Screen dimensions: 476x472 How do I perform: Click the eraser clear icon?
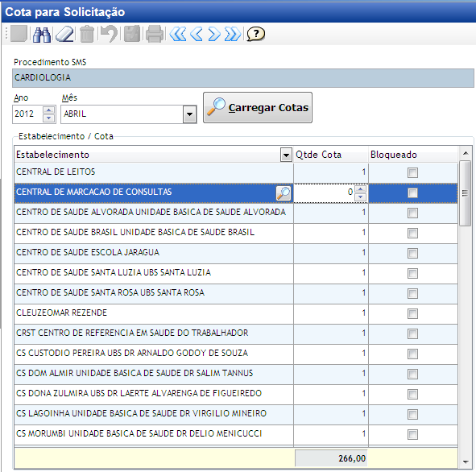(64, 35)
